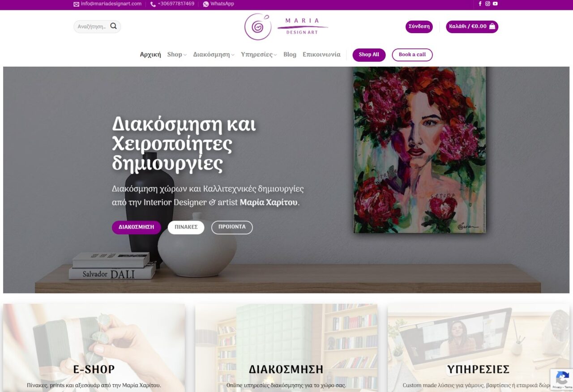Open the E-SHOP category card
This screenshot has height=392, width=573.
(x=94, y=348)
